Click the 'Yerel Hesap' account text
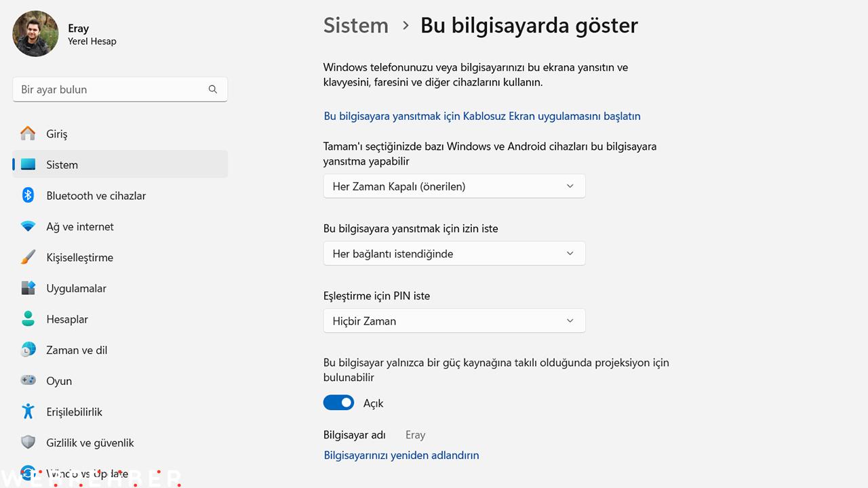The image size is (868, 488). tap(92, 41)
